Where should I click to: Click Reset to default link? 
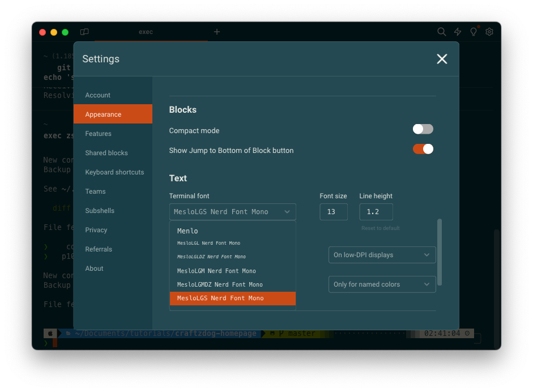tap(381, 228)
